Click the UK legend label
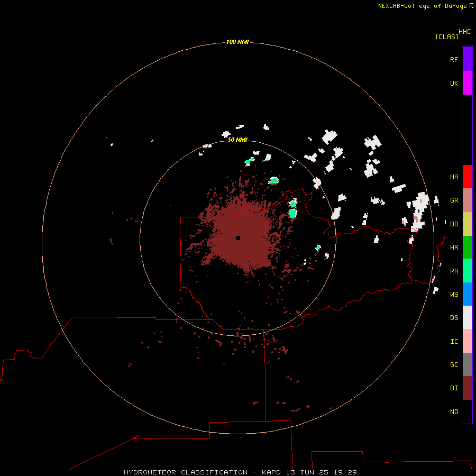476x476 pixels. click(454, 83)
